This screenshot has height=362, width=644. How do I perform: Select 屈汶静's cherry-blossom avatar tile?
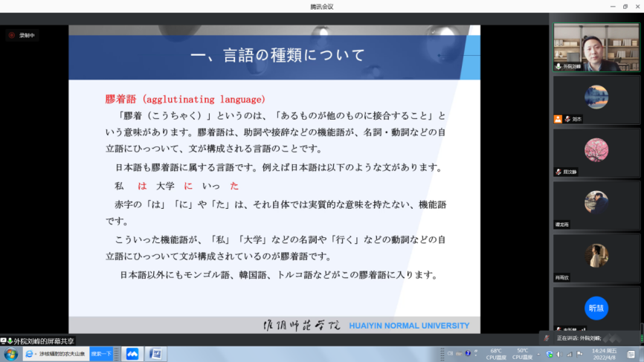point(596,151)
